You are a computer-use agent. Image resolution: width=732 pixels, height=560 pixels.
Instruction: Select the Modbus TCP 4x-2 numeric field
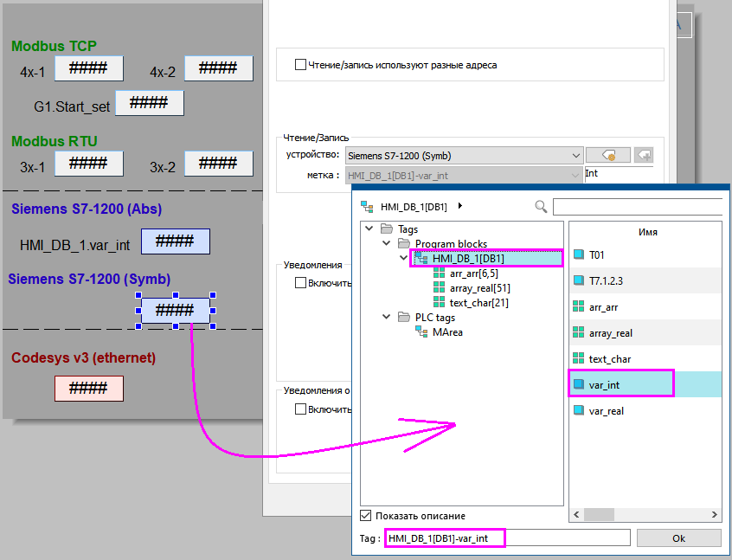point(219,68)
